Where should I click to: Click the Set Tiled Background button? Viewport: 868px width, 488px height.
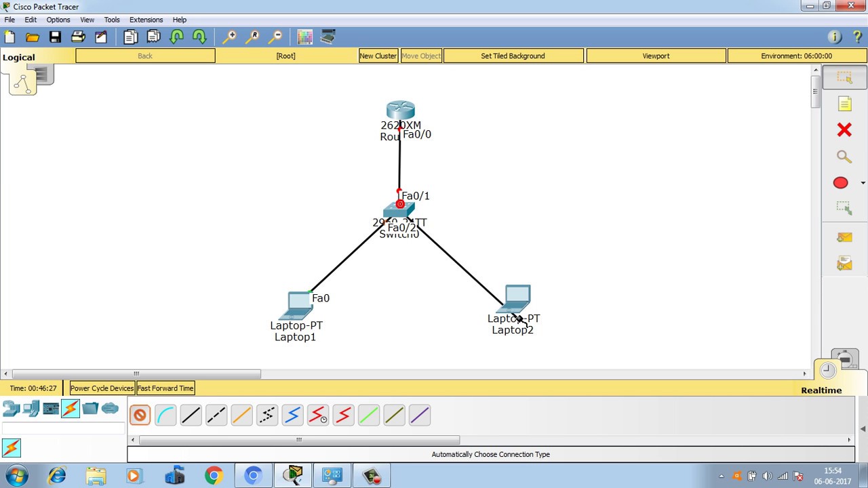point(513,56)
